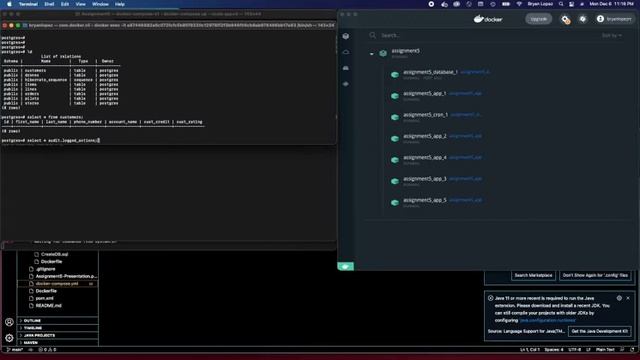Open image link beside assignment5_app_1
The width and height of the screenshot is (640, 360).
tap(465, 93)
